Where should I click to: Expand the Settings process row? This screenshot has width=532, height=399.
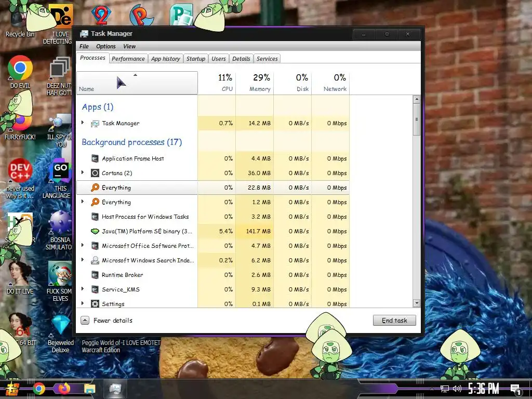83,303
